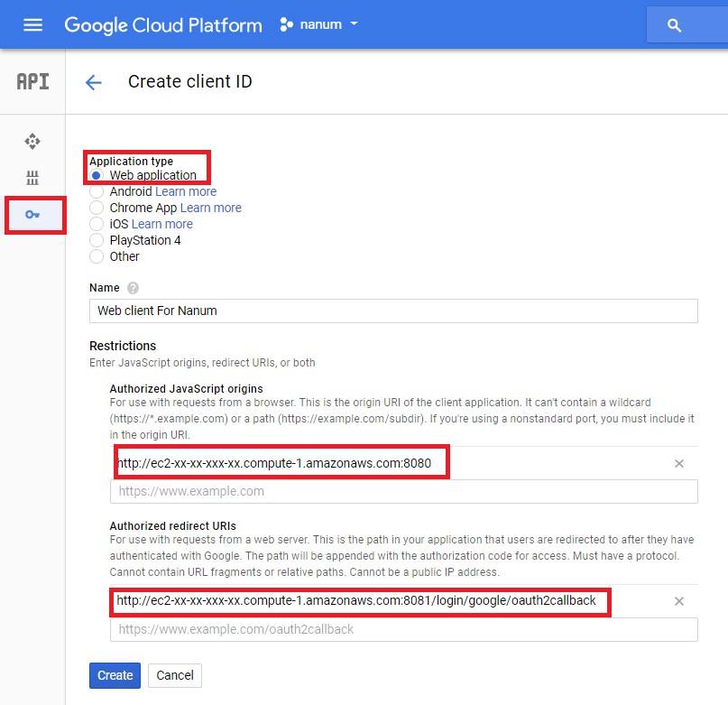This screenshot has height=705, width=728.
Task: Open the hamburger navigation menu
Action: (x=33, y=24)
